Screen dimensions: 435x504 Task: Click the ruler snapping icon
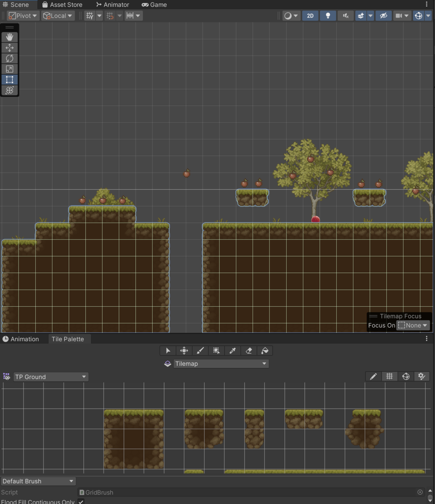tap(130, 16)
